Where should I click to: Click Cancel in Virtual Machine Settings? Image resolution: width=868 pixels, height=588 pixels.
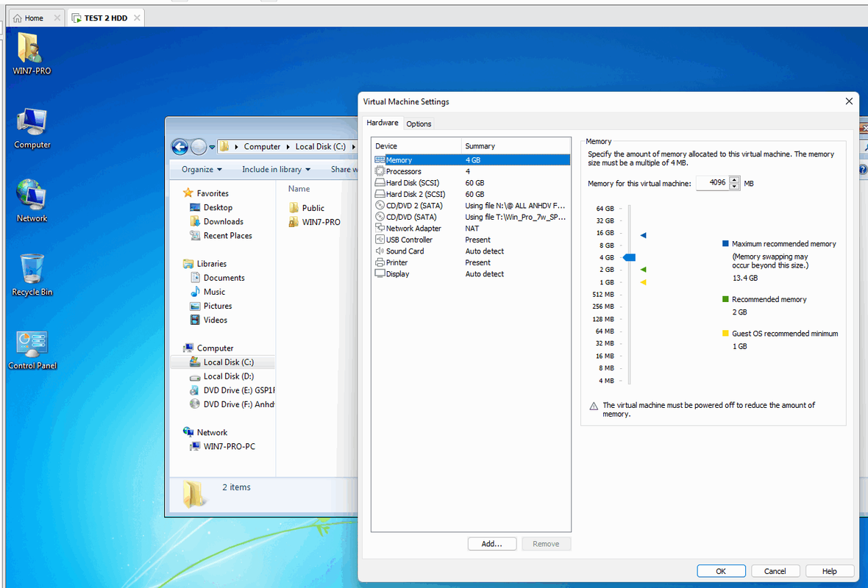click(x=775, y=571)
